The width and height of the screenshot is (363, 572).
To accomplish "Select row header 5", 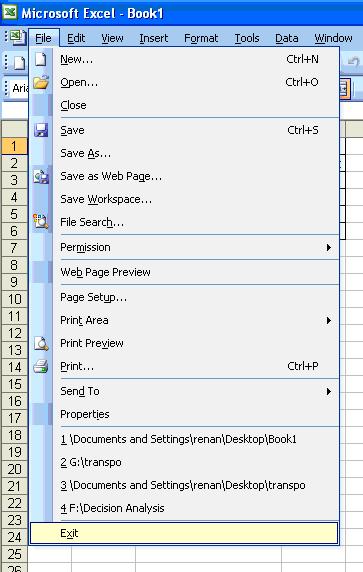I will pyautogui.click(x=14, y=214).
